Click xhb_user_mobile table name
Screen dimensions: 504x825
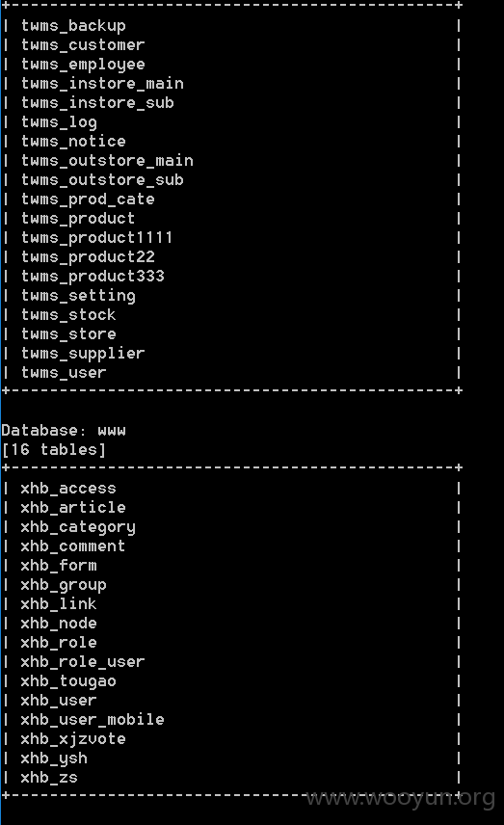pos(93,720)
